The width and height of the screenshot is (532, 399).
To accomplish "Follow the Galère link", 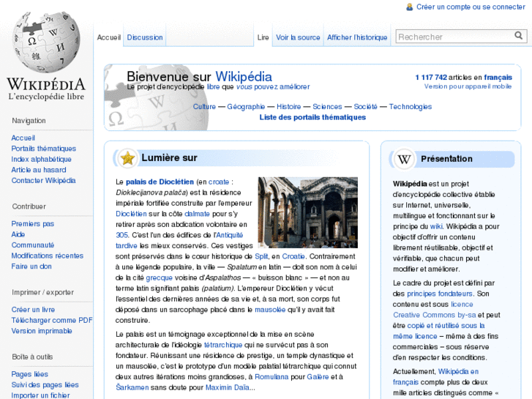I will (x=318, y=377).
